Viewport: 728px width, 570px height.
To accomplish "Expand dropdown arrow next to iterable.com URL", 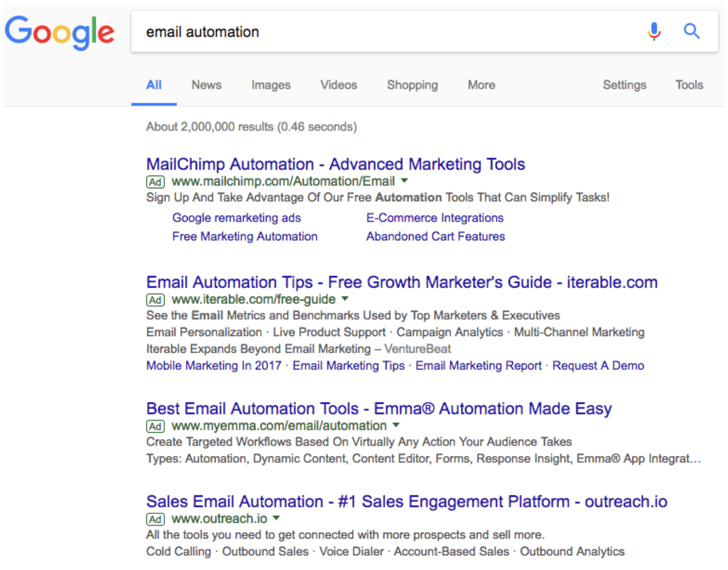I will pyautogui.click(x=345, y=299).
